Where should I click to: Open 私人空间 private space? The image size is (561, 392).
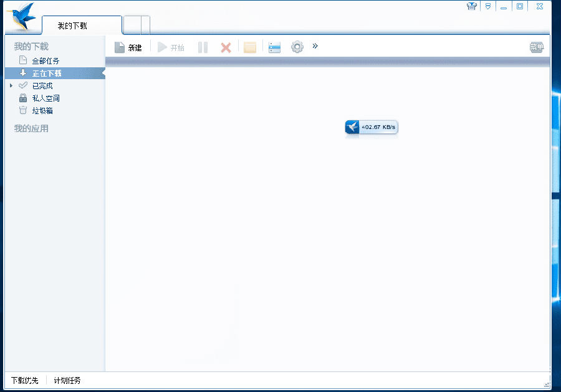(46, 98)
